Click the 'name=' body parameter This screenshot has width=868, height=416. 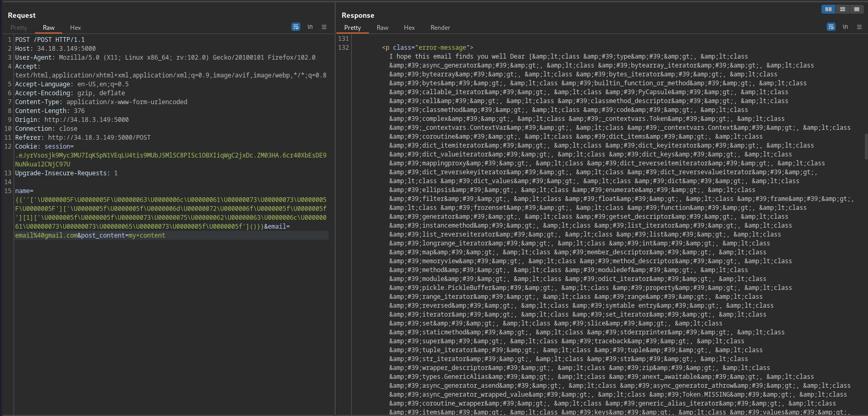tap(24, 191)
